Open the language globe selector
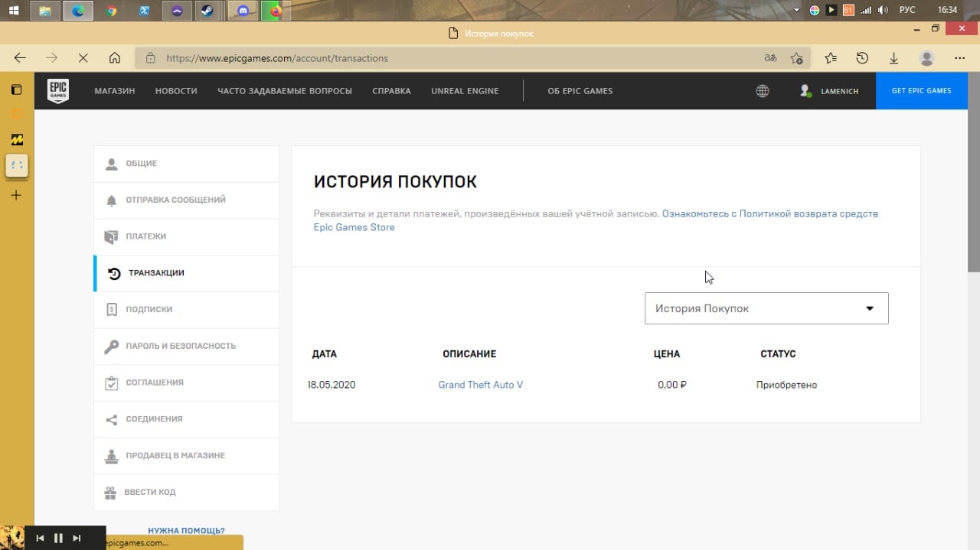The width and height of the screenshot is (980, 550). [x=763, y=91]
